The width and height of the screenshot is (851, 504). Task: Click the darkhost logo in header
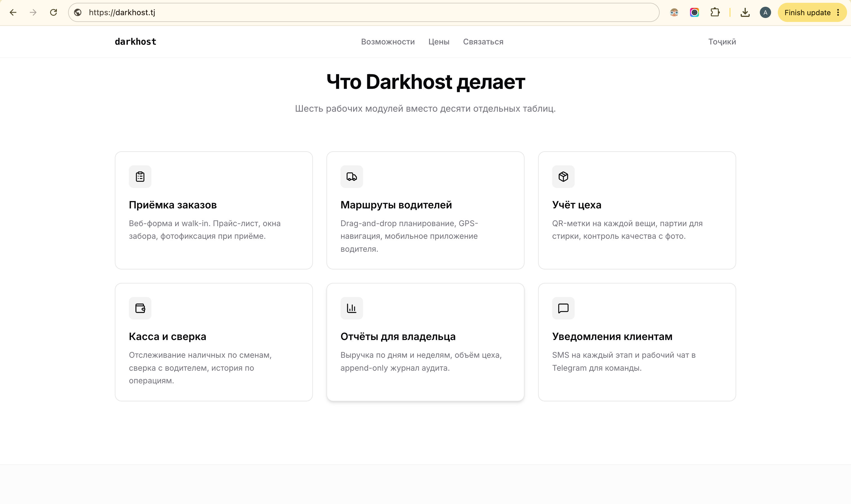136,42
